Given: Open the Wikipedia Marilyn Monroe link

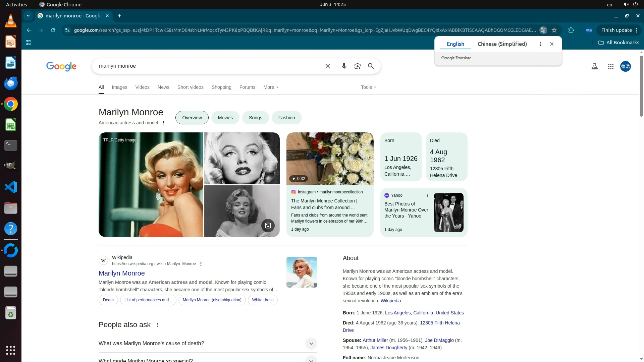Looking at the screenshot, I should coord(122,273).
